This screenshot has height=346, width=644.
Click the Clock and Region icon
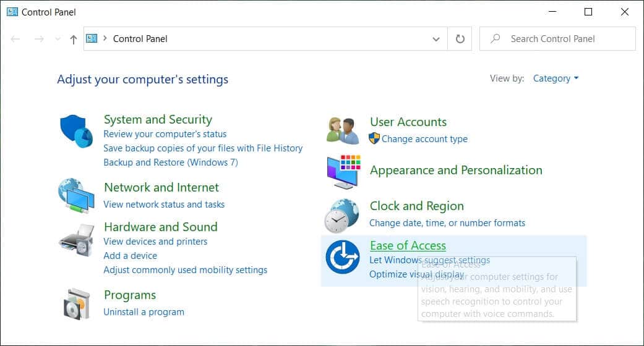point(341,216)
